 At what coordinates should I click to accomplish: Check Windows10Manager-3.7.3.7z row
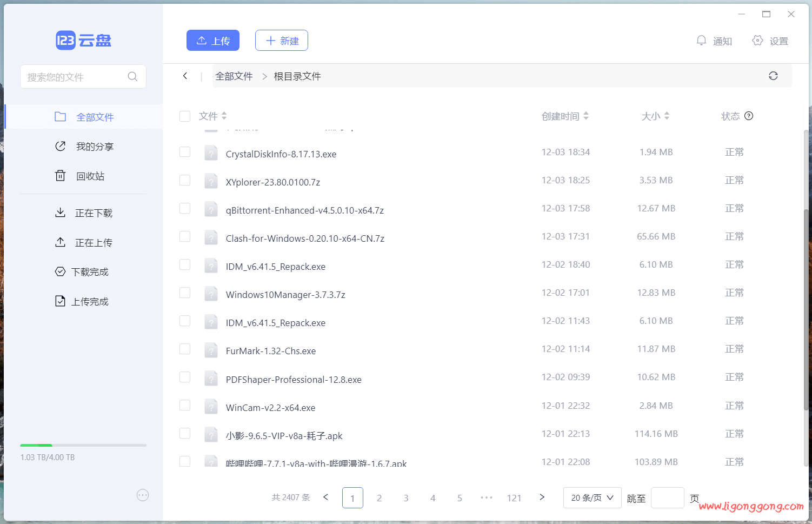click(x=185, y=293)
